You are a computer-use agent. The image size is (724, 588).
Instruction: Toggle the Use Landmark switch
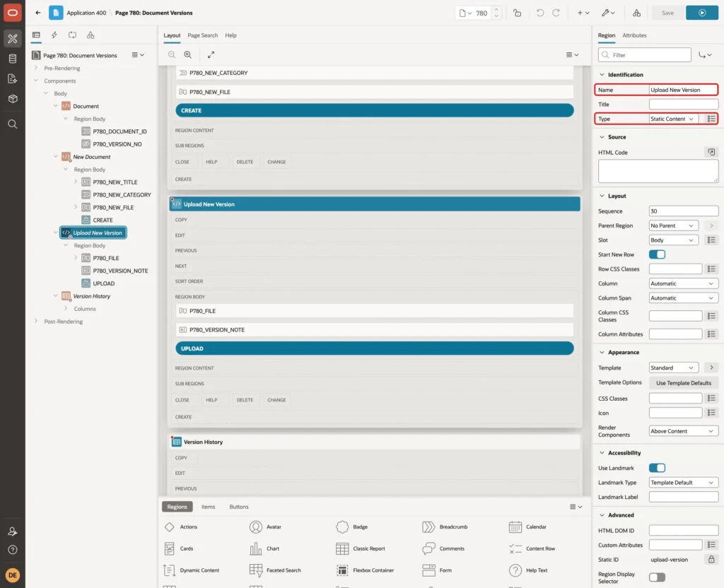pyautogui.click(x=657, y=468)
